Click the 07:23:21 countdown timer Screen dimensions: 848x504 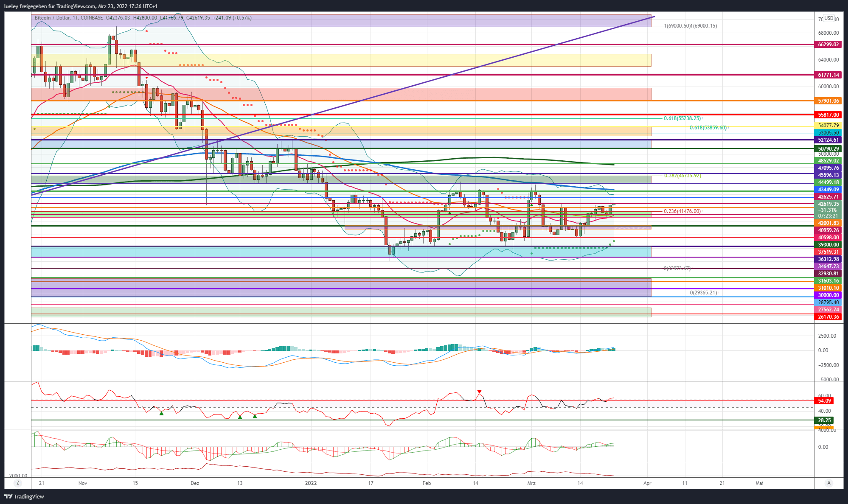pyautogui.click(x=828, y=216)
